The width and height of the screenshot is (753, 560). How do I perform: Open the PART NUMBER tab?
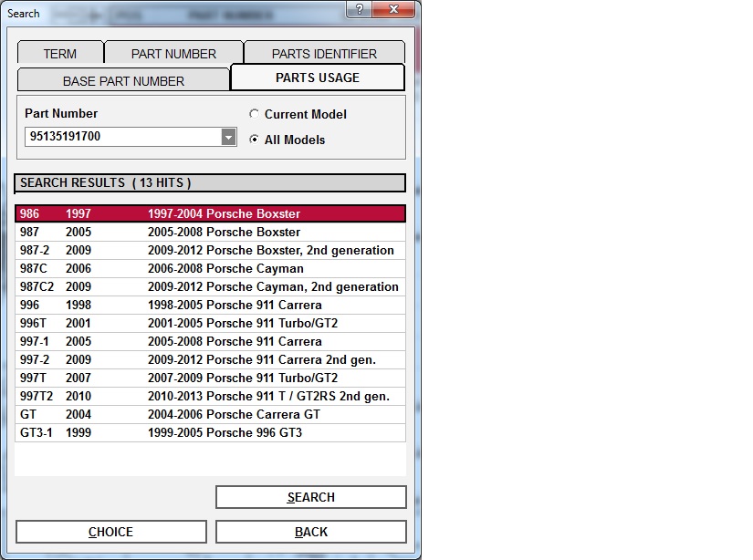point(173,54)
